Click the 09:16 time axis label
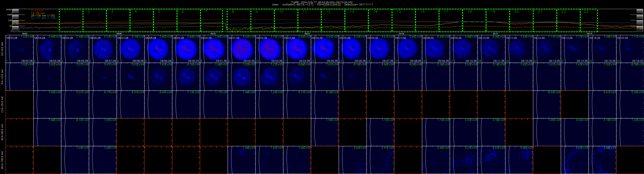The height and width of the screenshot is (174, 644). 589,34
